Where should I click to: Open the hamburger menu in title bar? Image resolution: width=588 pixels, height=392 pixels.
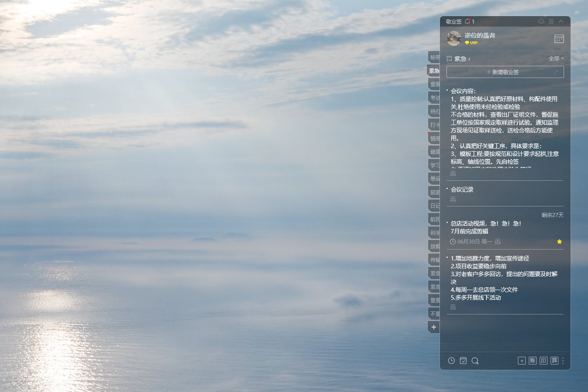coord(551,21)
